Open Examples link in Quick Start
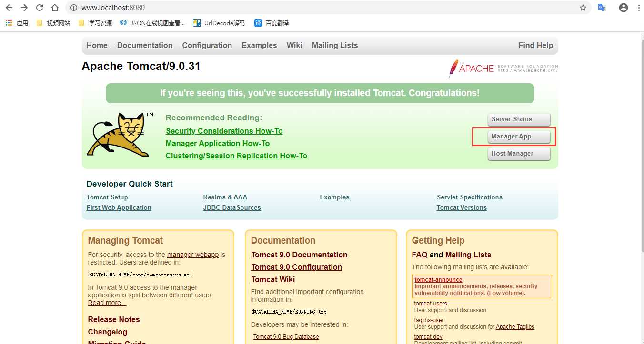Viewport: 644px width, 344px height. coord(335,197)
